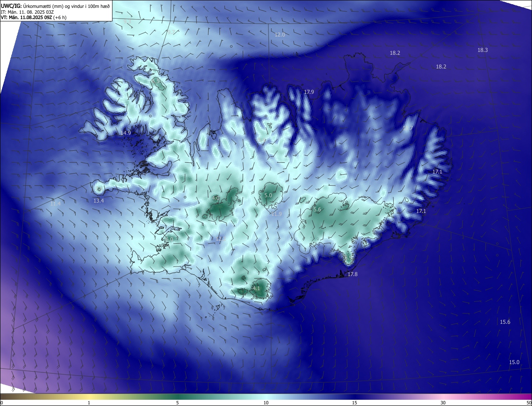Click the 11.9 value label
532x406 pixels.
tap(276, 214)
